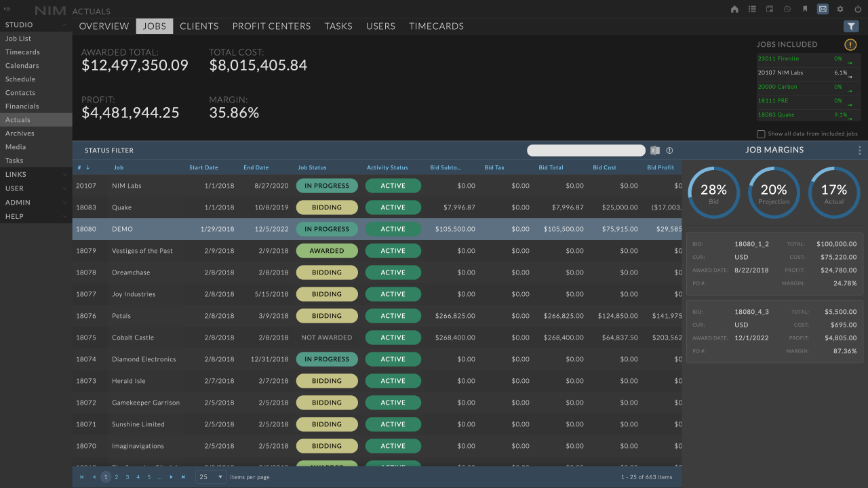The width and height of the screenshot is (868, 488).
Task: Open the mail envelope icon
Action: [823, 9]
